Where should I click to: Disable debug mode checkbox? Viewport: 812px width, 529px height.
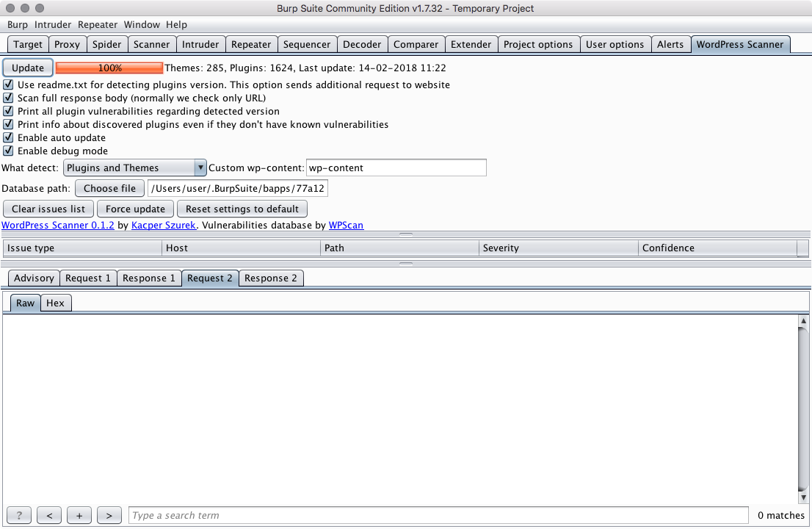[8, 151]
